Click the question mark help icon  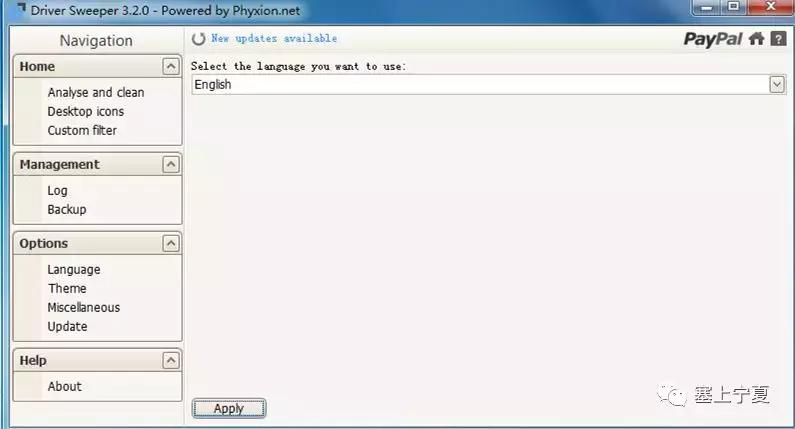click(778, 39)
